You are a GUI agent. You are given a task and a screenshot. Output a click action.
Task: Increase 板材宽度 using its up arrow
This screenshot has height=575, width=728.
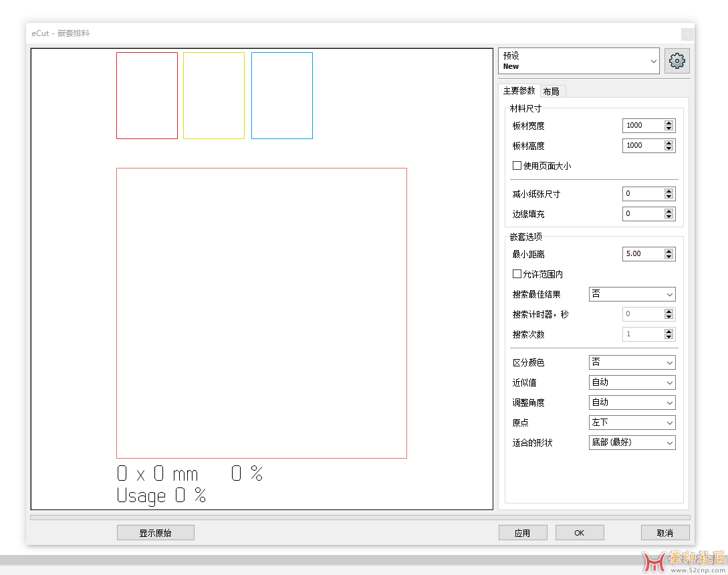[x=670, y=122]
